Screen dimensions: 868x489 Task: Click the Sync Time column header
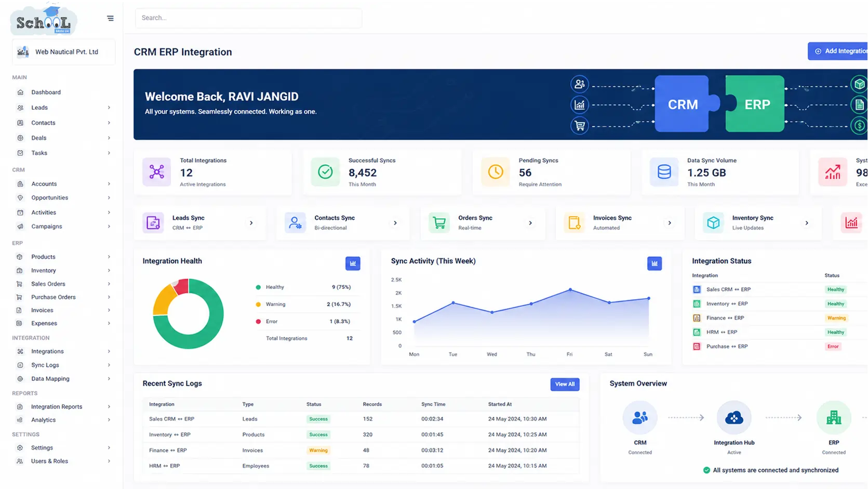[x=433, y=404]
